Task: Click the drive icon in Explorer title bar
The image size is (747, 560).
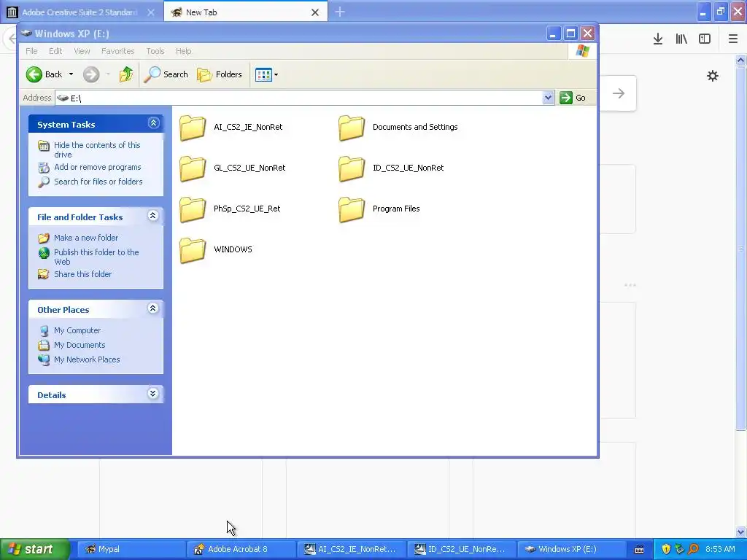Action: point(26,34)
